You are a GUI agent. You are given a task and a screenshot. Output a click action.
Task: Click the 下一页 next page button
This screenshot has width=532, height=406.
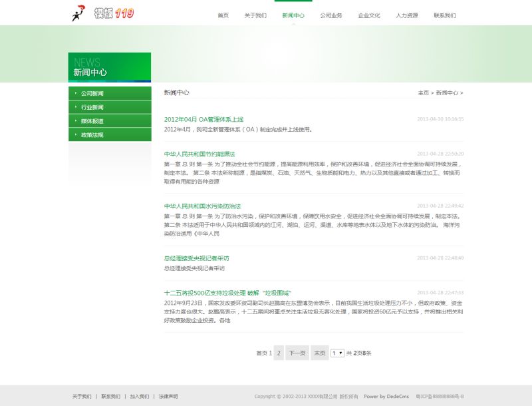pyautogui.click(x=297, y=353)
